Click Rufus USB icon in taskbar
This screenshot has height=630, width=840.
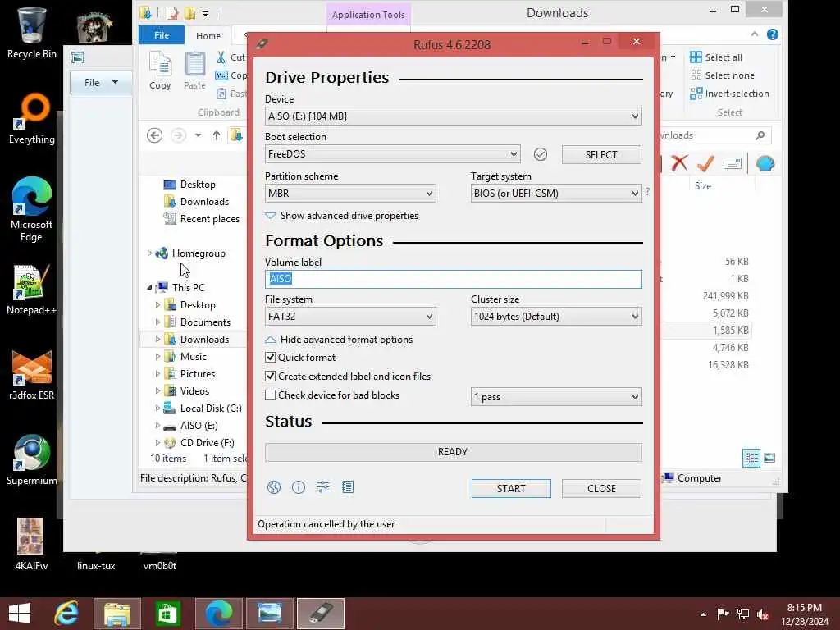(321, 614)
